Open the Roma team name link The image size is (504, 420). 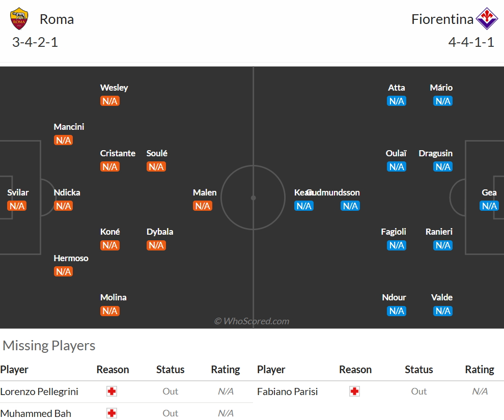pyautogui.click(x=57, y=19)
